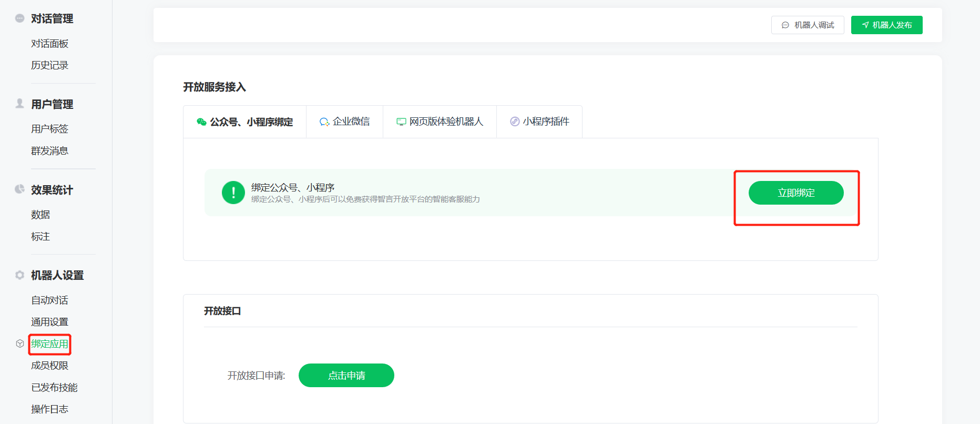Click the 开放服务接入 heading
Image resolution: width=980 pixels, height=424 pixels.
coord(215,87)
